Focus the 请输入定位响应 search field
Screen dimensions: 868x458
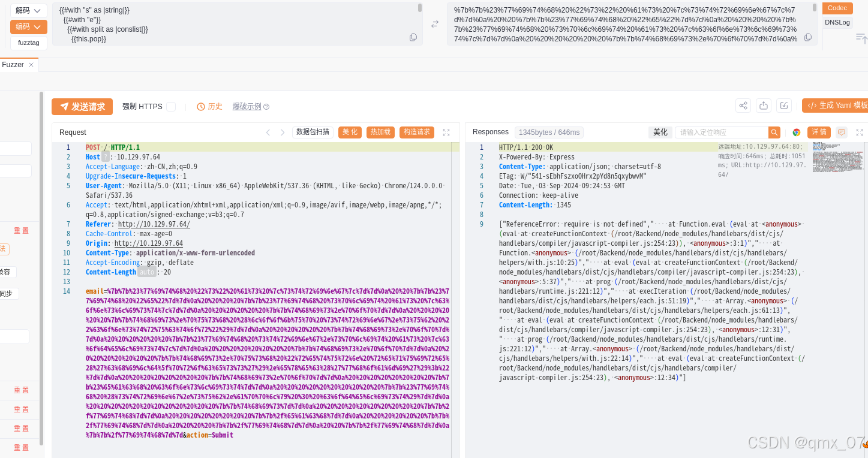pos(722,132)
